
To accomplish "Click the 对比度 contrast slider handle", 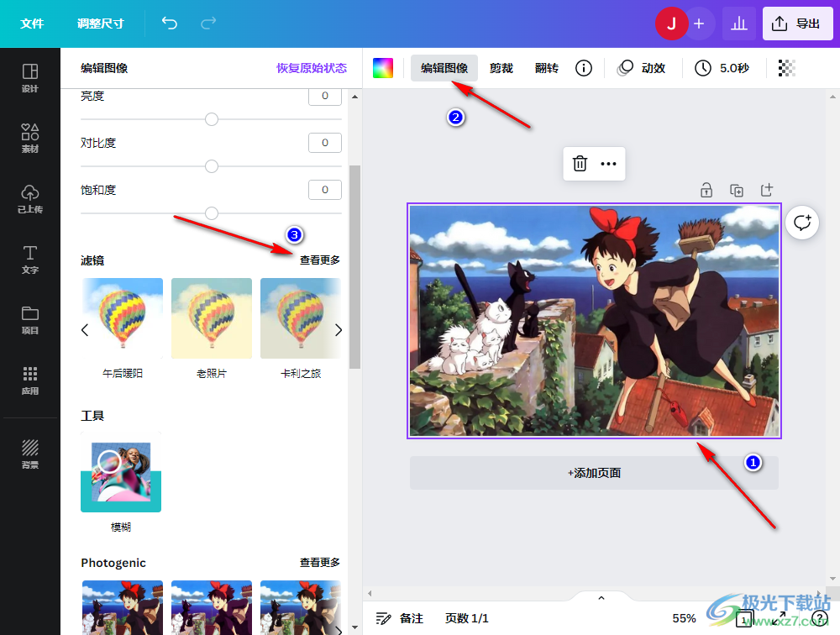I will tap(212, 166).
